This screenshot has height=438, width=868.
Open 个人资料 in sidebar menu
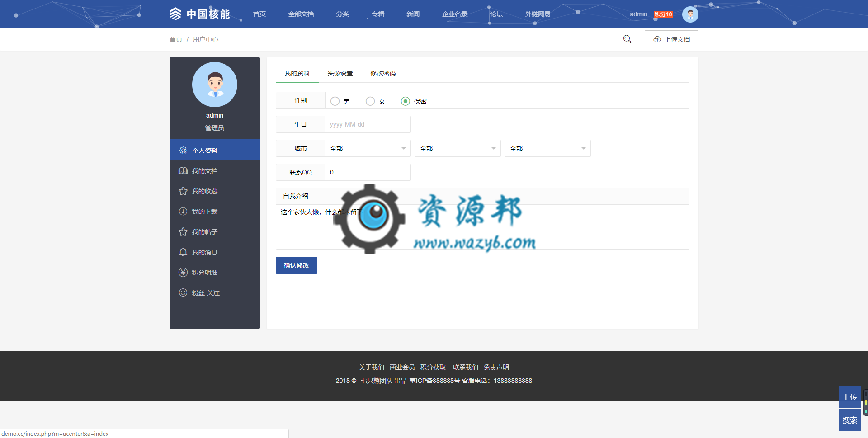(215, 150)
